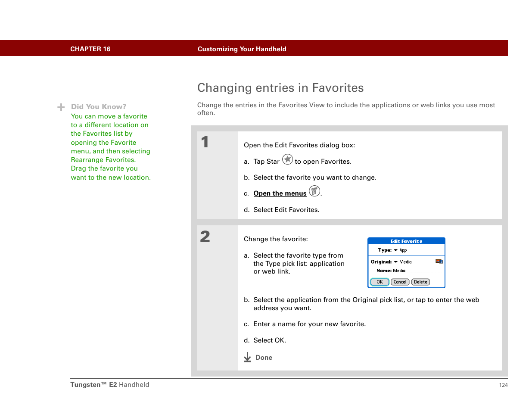Click the menu icon beside Open the menus
This screenshot has height=411, width=532.
[x=314, y=191]
